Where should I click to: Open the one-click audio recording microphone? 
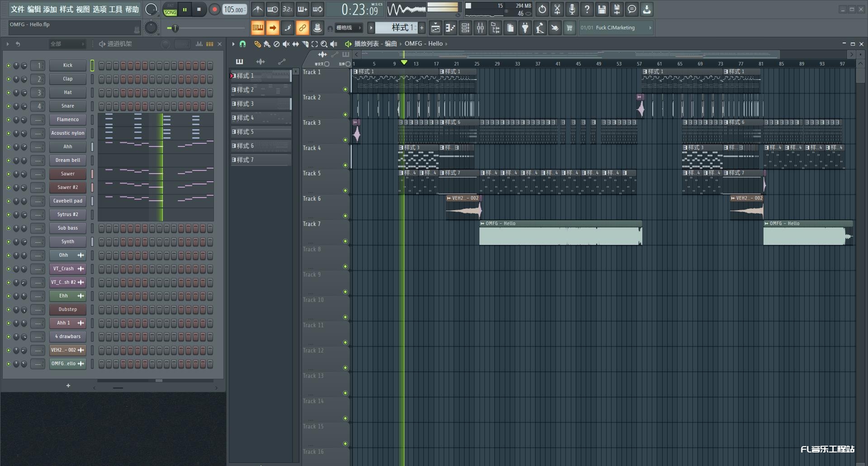pyautogui.click(x=572, y=9)
